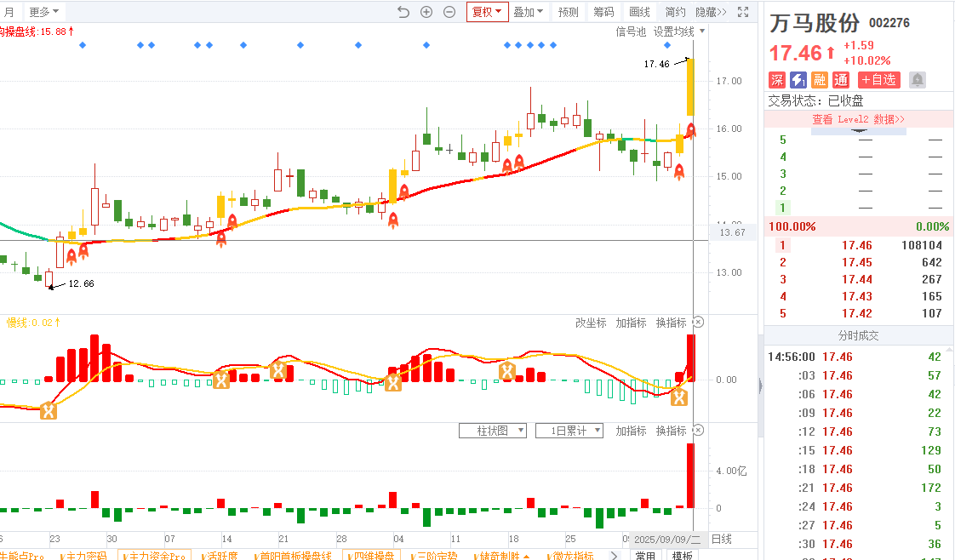The image size is (955, 560).
Task: Click the blue diamond signal marker above the latest candle
Action: point(667,45)
